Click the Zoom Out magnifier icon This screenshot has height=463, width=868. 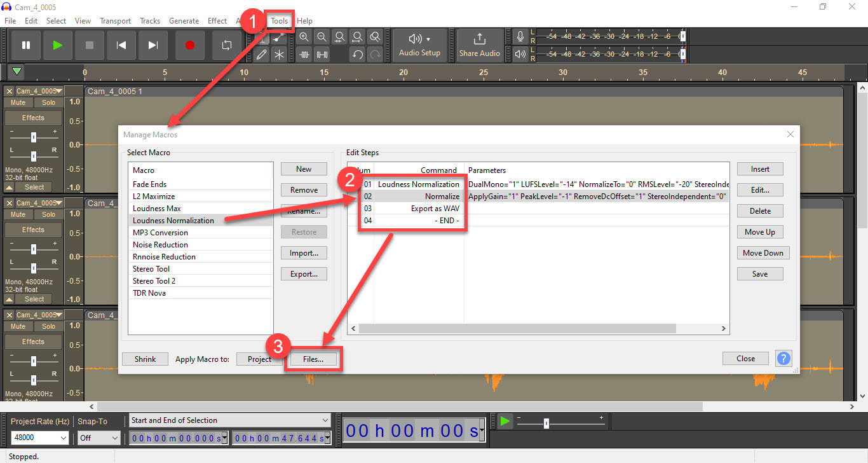(322, 38)
